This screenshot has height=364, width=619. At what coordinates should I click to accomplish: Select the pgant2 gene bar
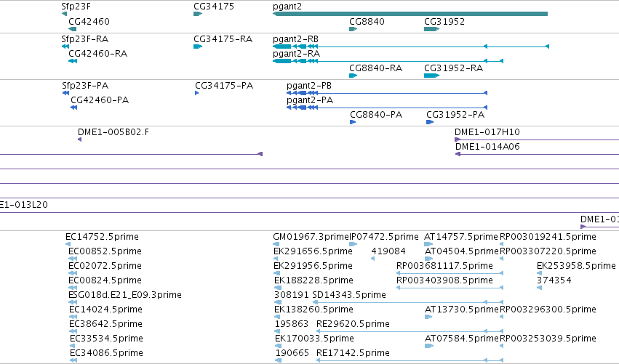(x=410, y=14)
